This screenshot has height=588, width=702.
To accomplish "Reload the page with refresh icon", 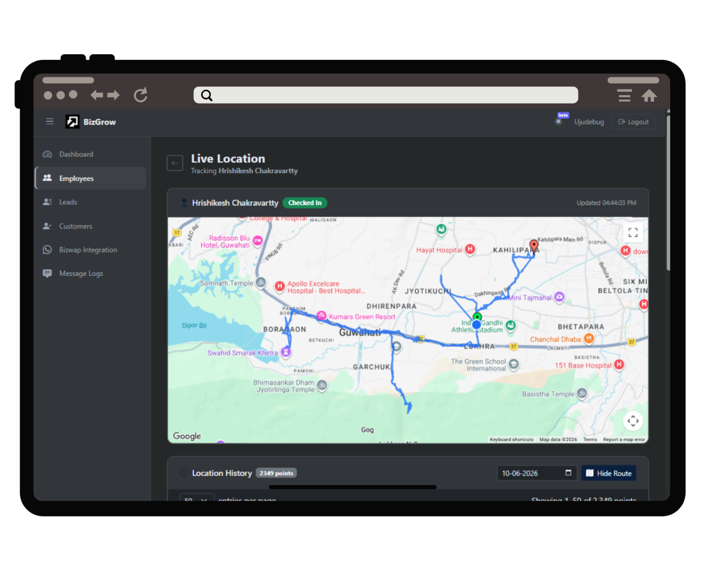I will [x=141, y=95].
